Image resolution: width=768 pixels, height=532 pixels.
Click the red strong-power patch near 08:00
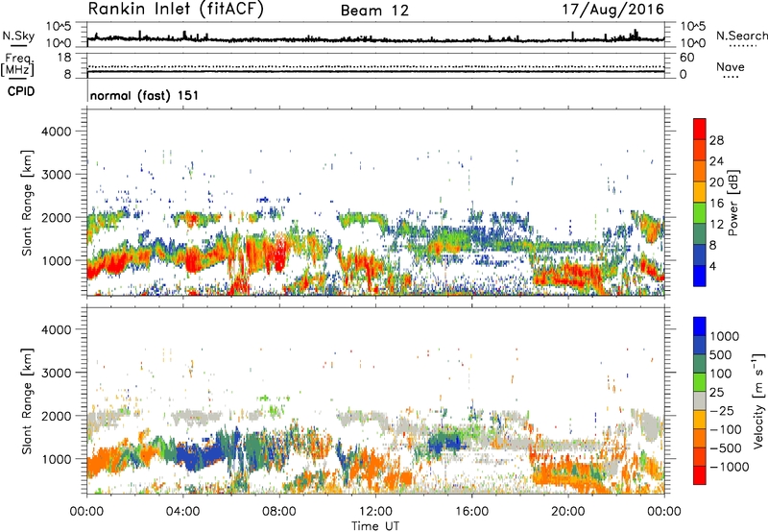click(279, 254)
